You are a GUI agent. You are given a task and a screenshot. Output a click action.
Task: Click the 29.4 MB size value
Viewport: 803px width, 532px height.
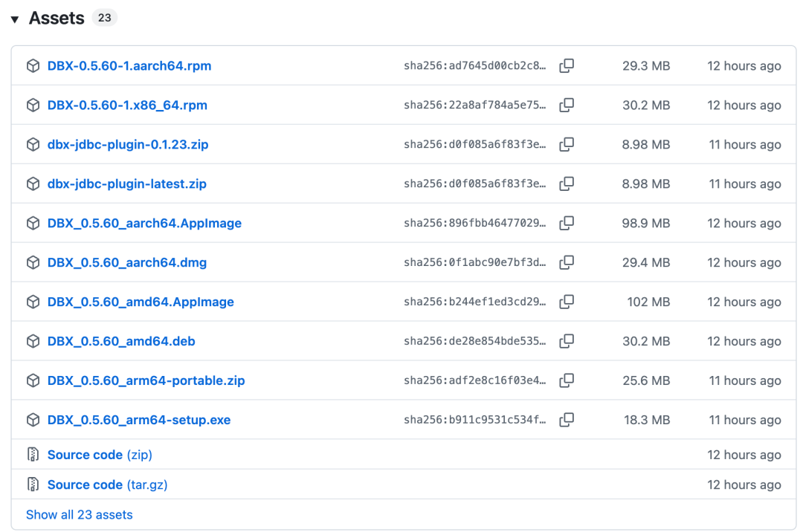pyautogui.click(x=646, y=263)
